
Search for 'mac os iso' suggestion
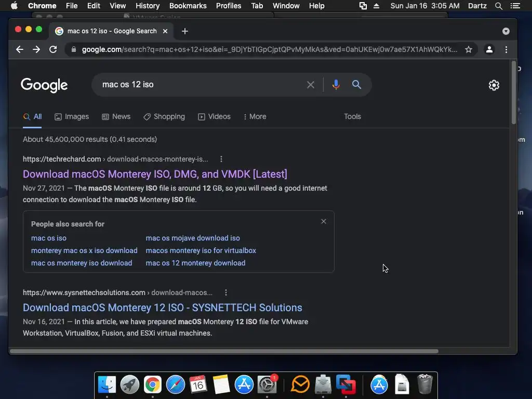[x=49, y=238]
